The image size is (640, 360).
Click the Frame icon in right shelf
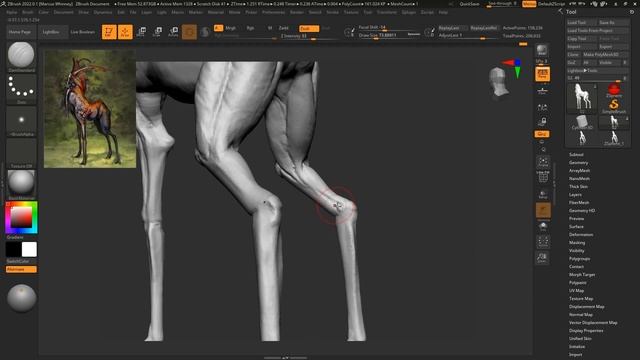pyautogui.click(x=543, y=162)
